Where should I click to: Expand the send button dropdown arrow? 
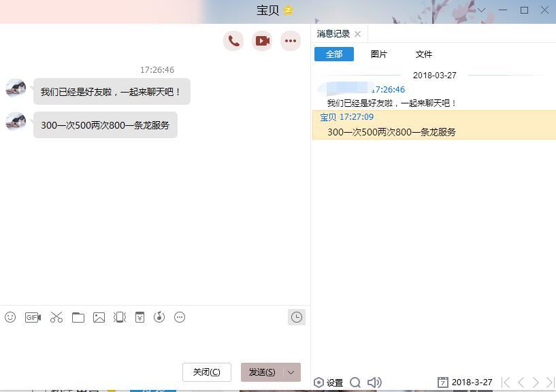click(291, 372)
